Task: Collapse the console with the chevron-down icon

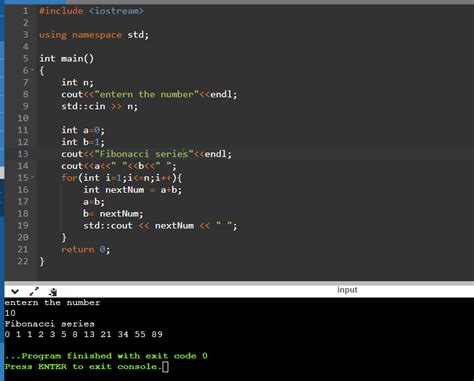Action: pyautogui.click(x=15, y=292)
